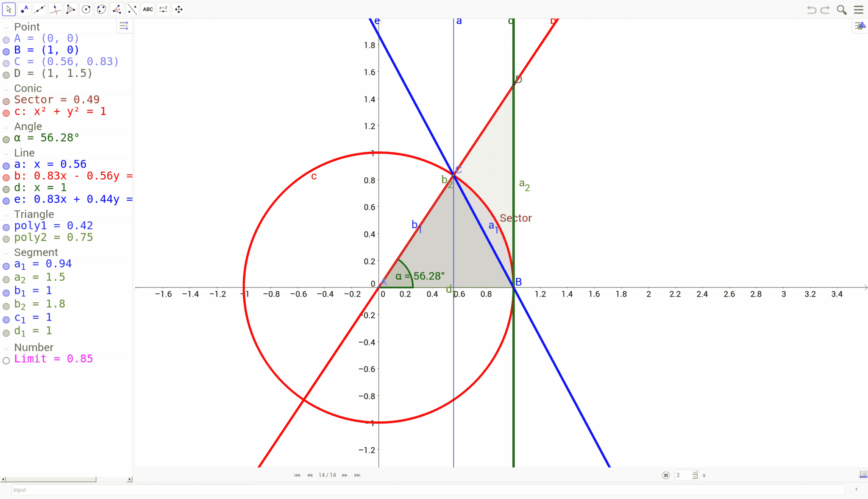Open the search magnifier
This screenshot has height=499, width=868.
pyautogui.click(x=842, y=9)
